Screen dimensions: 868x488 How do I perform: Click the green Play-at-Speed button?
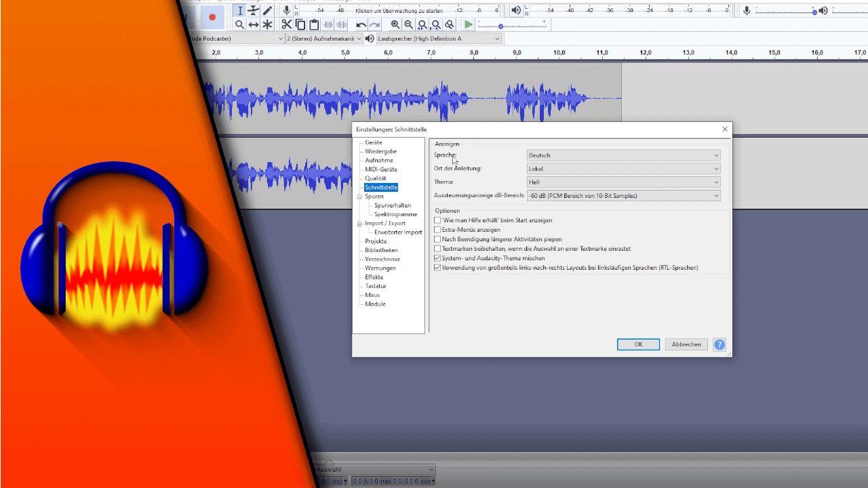point(469,24)
